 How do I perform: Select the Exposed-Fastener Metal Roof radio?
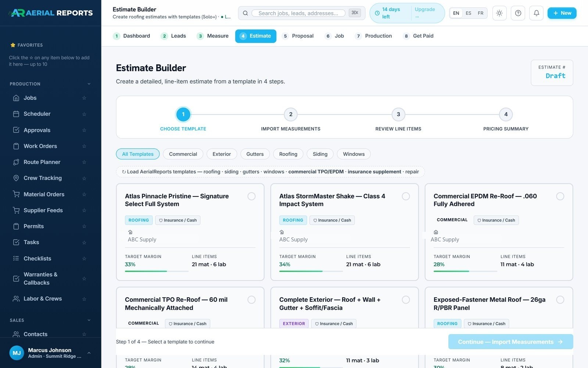click(x=560, y=300)
